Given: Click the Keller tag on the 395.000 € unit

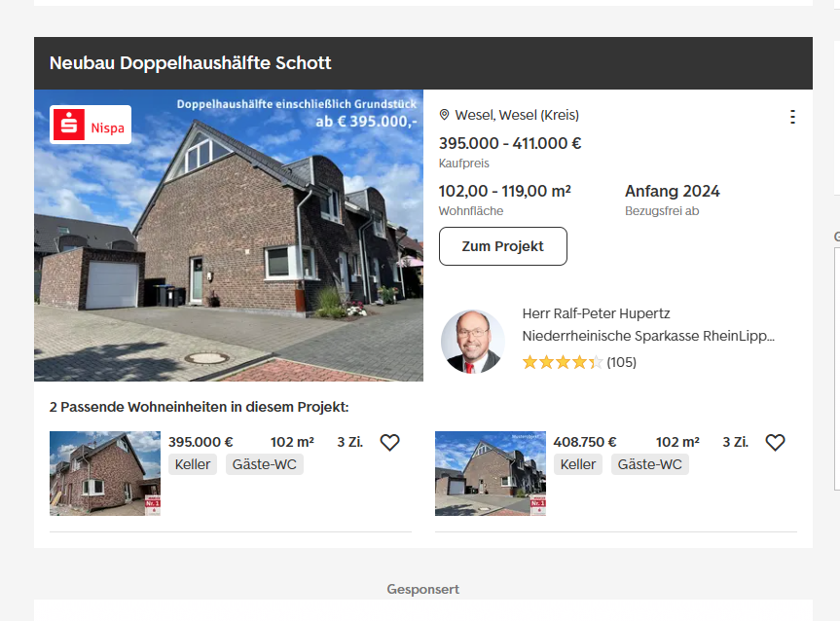Looking at the screenshot, I should [193, 464].
